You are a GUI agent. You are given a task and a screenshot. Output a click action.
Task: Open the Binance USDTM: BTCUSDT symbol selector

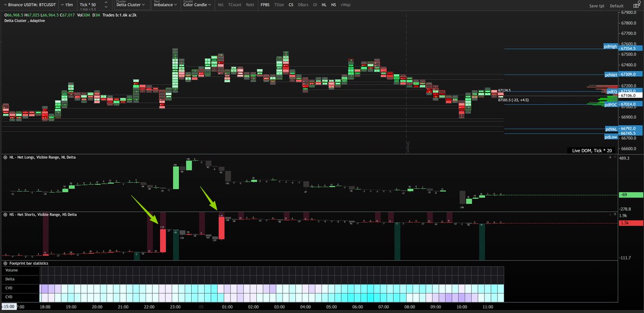pos(30,5)
